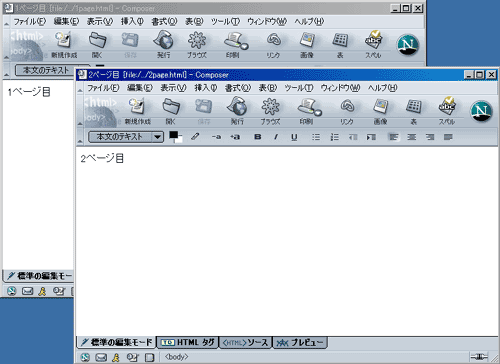Toggle align left

point(393,137)
